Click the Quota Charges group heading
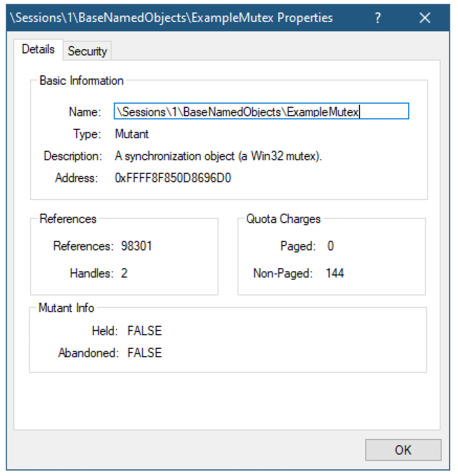 coord(283,219)
